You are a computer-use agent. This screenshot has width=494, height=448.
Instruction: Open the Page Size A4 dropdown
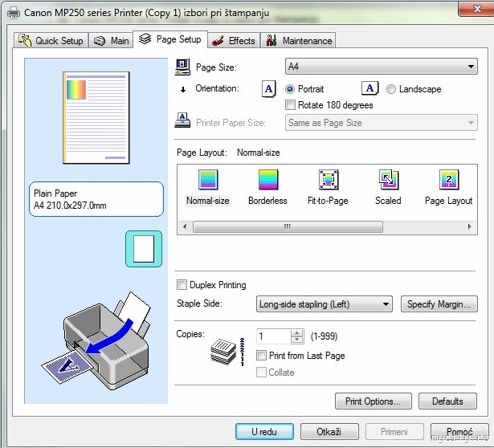[x=382, y=67]
